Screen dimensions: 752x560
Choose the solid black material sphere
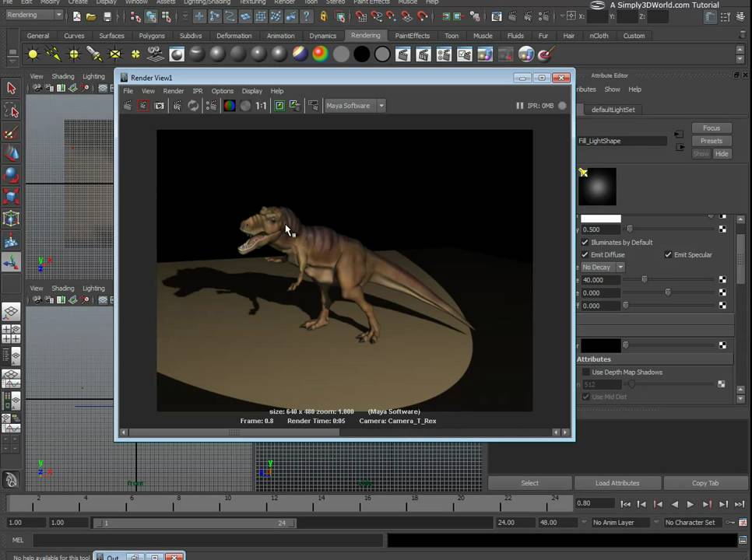(x=362, y=54)
